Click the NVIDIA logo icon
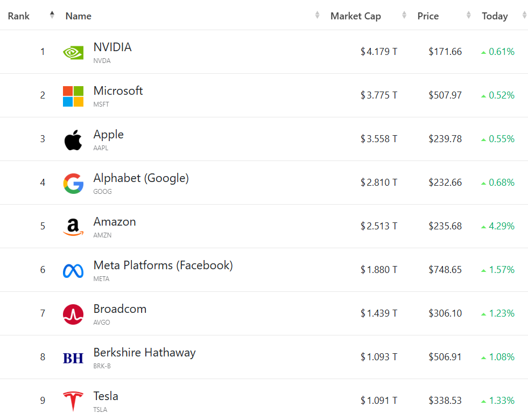 (73, 52)
